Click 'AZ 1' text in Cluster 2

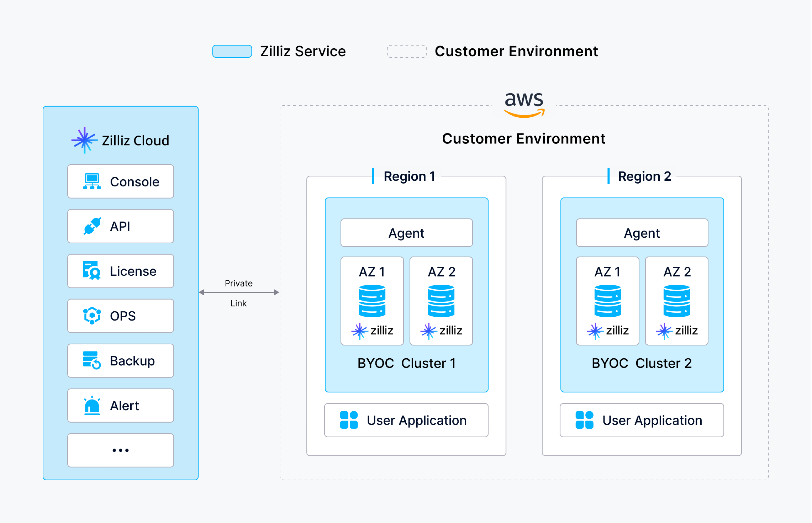[x=608, y=272]
